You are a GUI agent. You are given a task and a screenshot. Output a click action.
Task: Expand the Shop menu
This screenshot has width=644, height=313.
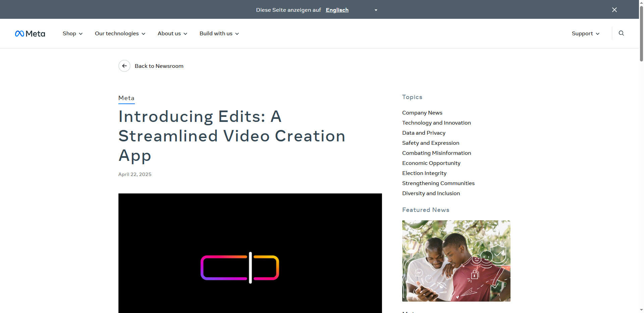72,34
